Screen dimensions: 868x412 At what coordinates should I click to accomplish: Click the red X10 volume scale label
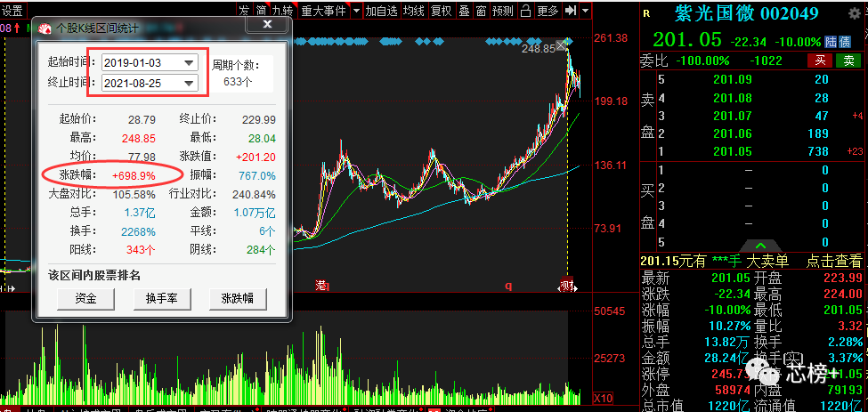click(x=603, y=398)
